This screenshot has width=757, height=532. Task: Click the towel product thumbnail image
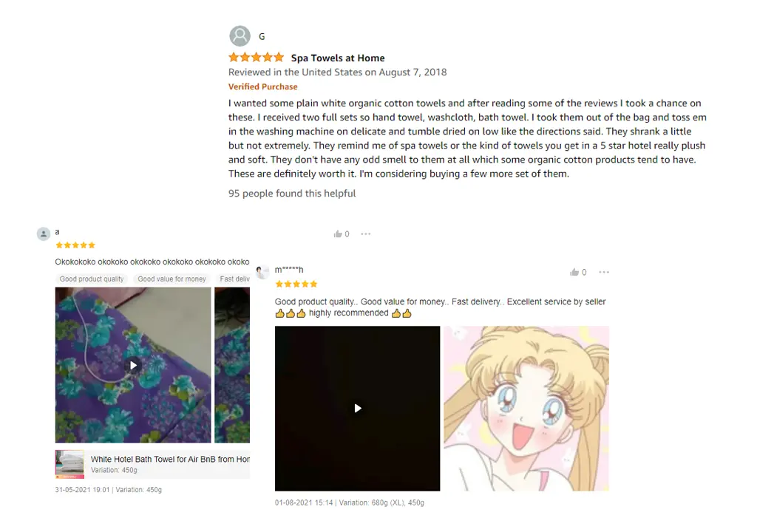[70, 464]
